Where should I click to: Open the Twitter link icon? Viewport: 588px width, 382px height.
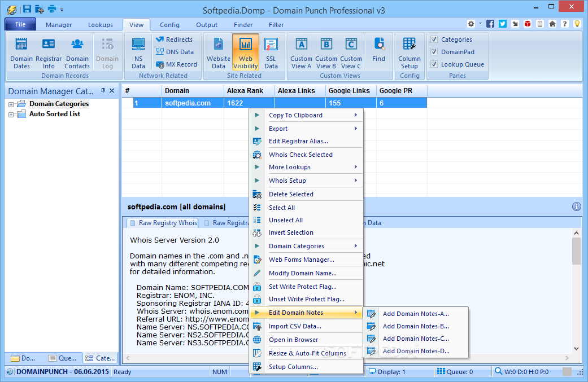503,24
